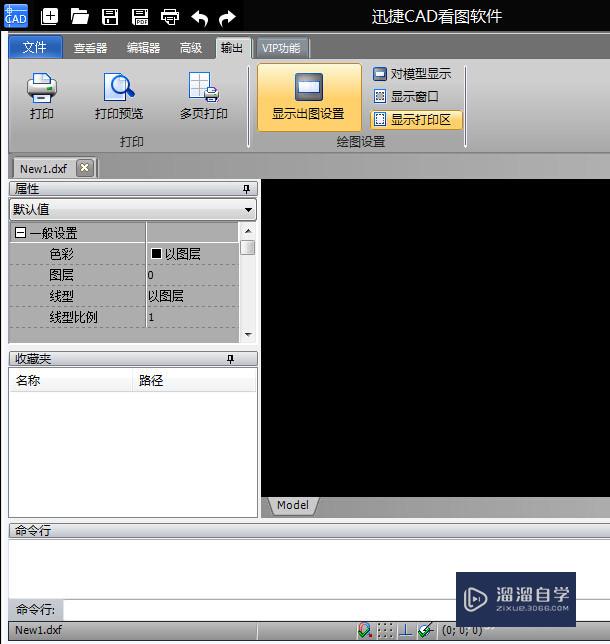Open 打印预览 print preview
The height and width of the screenshot is (644, 610).
[x=119, y=96]
